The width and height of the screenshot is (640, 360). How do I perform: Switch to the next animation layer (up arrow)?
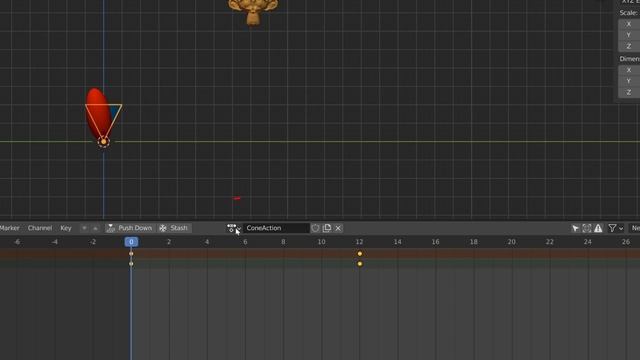[x=95, y=228]
